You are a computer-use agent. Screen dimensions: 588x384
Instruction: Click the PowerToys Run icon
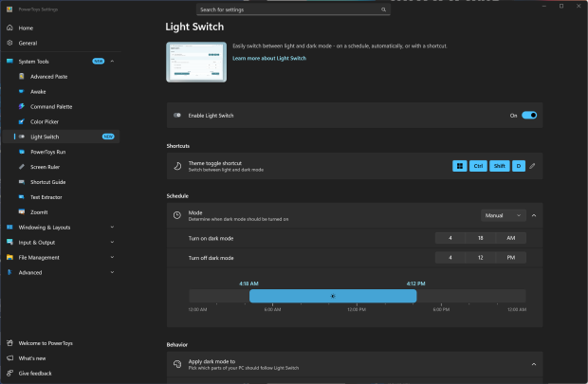coord(22,152)
